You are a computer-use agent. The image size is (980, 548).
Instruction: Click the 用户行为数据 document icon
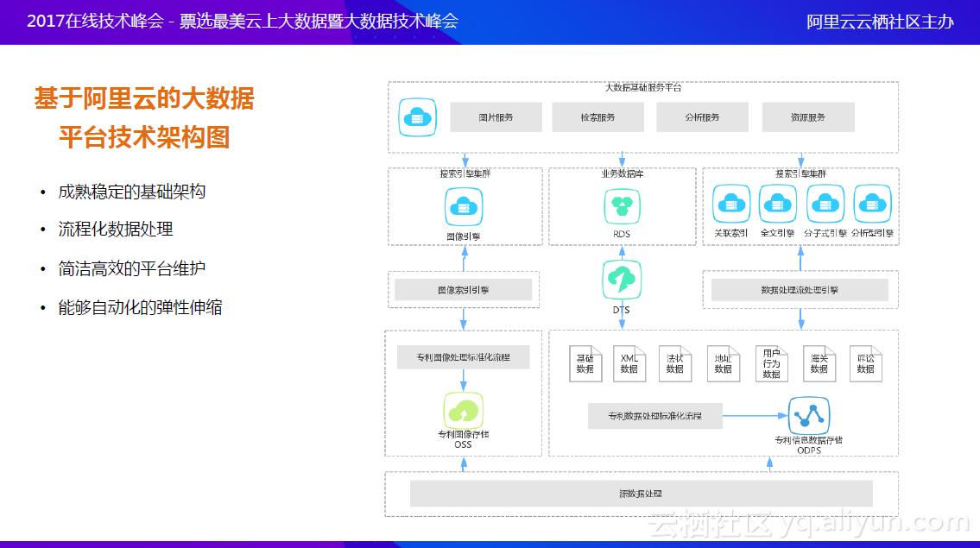point(771,362)
